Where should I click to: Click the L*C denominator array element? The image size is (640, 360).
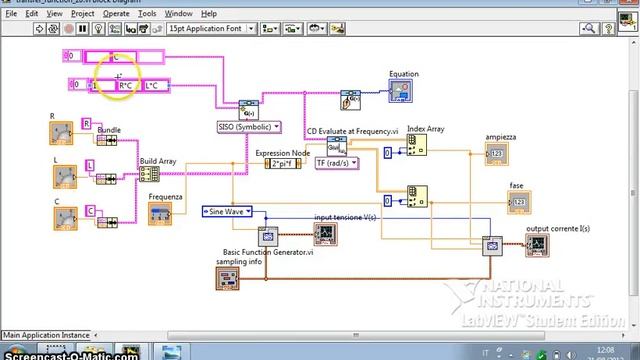(x=156, y=86)
